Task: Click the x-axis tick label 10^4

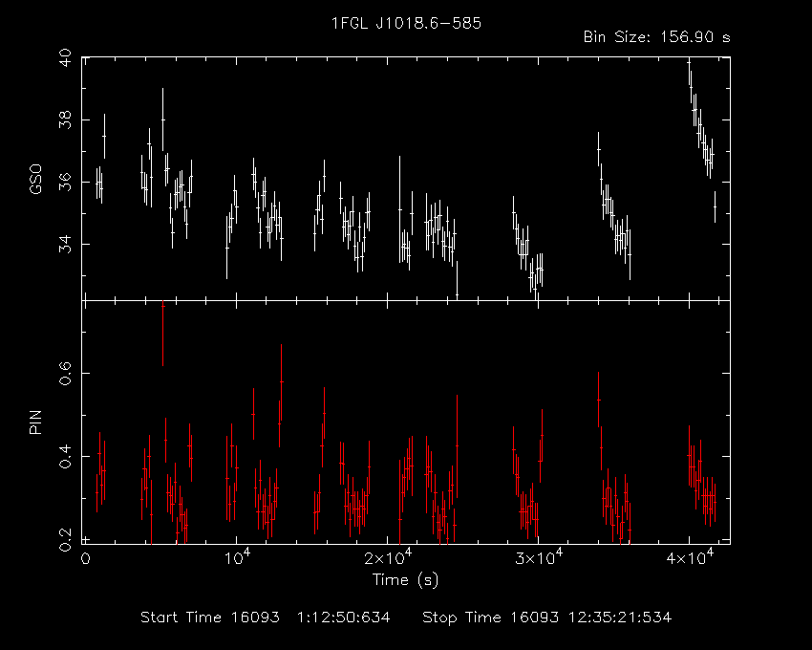Action: tap(236, 557)
